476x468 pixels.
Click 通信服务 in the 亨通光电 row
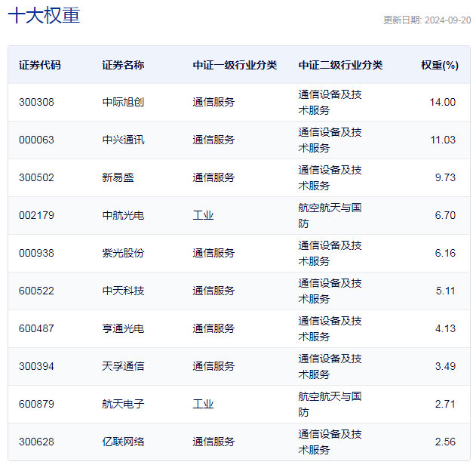(213, 328)
